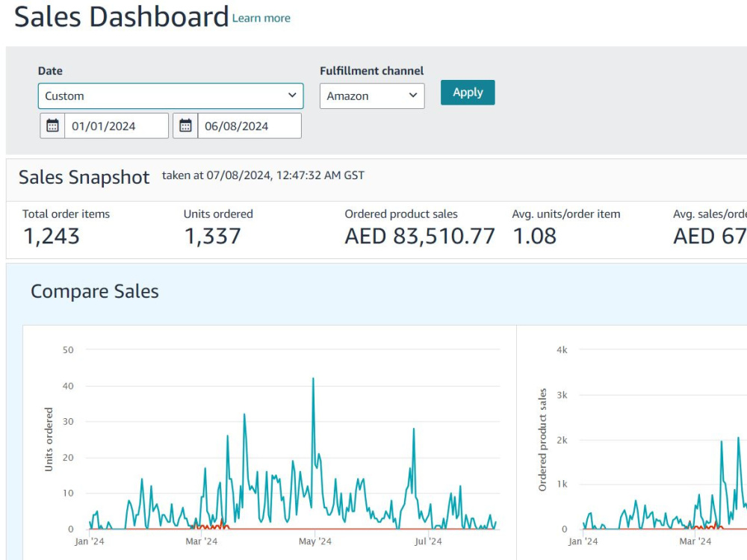Select the Units ordered value 1,337
747x560 pixels.
click(212, 236)
